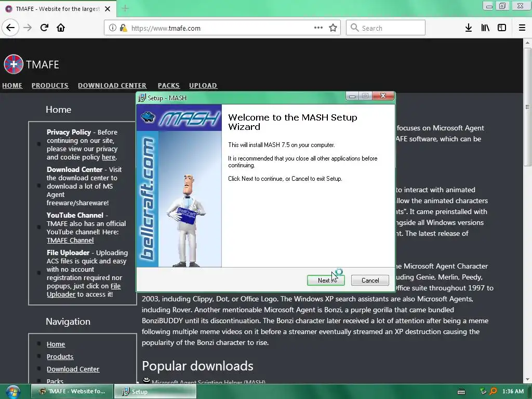Click the 'Popular downloads' heading

pos(197,366)
